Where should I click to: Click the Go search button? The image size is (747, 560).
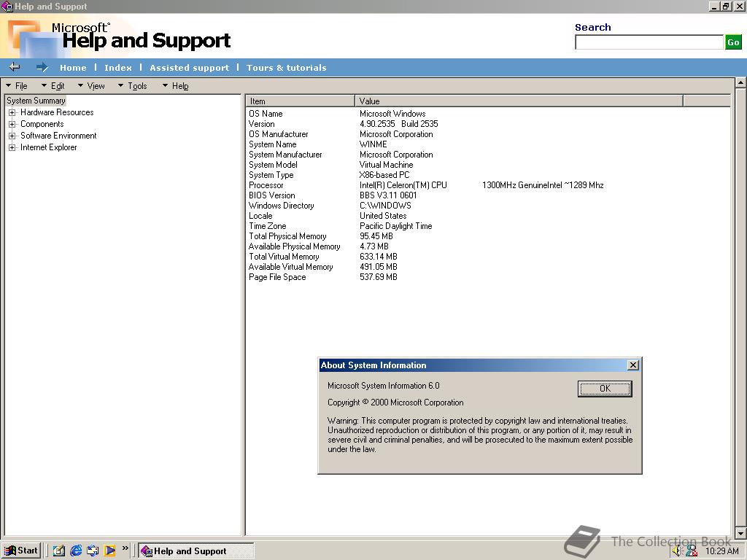(733, 42)
